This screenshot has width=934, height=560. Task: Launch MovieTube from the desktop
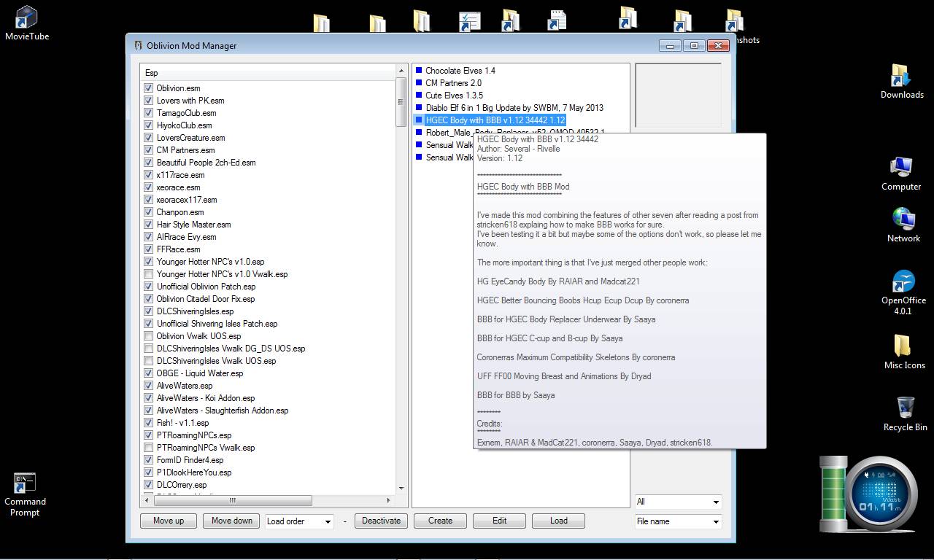(x=26, y=18)
